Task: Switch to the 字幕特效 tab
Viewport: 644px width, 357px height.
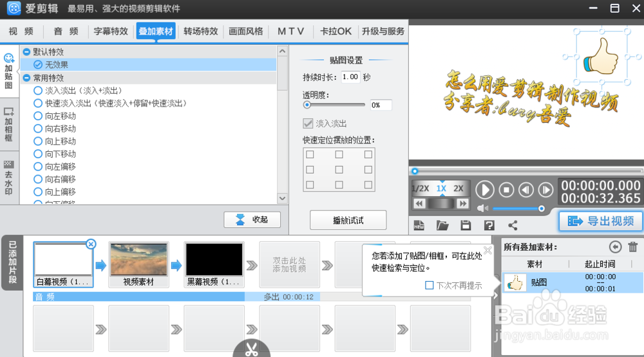Action: coord(111,31)
